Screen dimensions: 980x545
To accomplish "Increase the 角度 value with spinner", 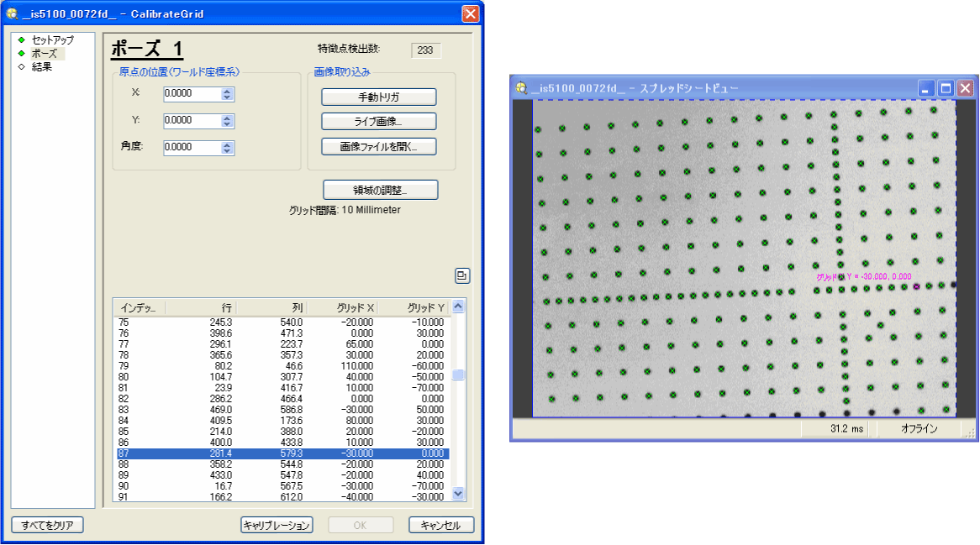I will (227, 144).
